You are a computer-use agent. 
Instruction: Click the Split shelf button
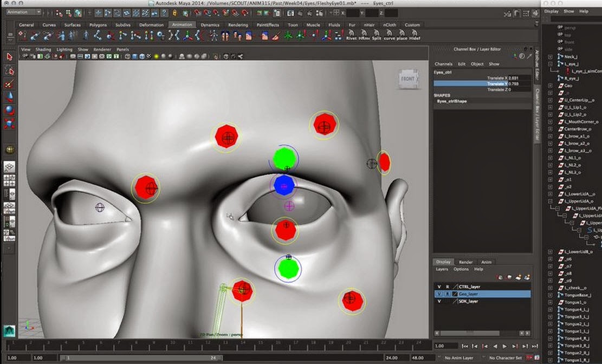pyautogui.click(x=377, y=36)
